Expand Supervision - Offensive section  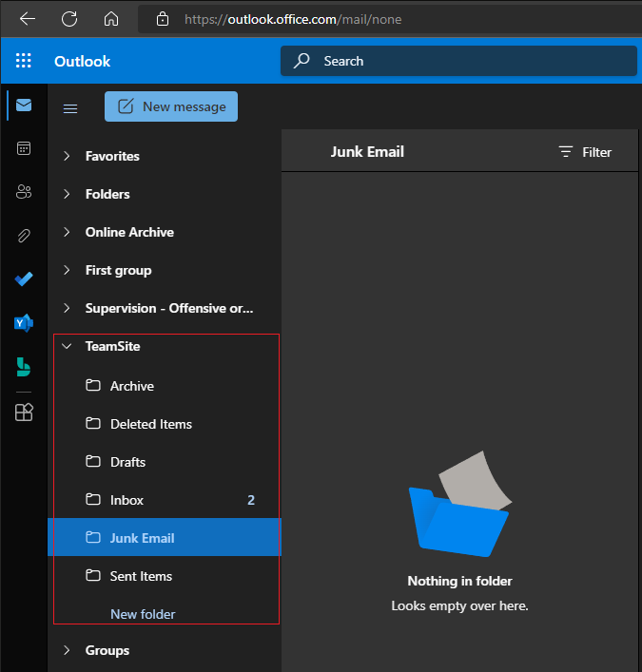click(67, 308)
